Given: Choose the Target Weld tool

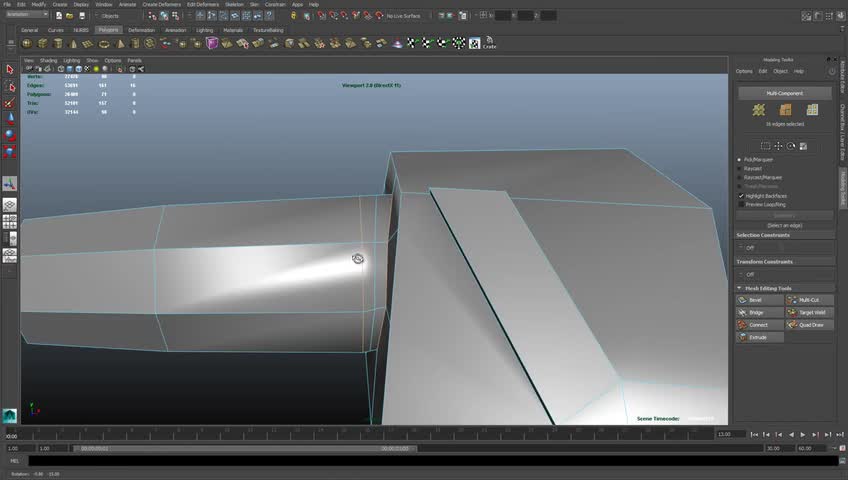Looking at the screenshot, I should coord(809,312).
